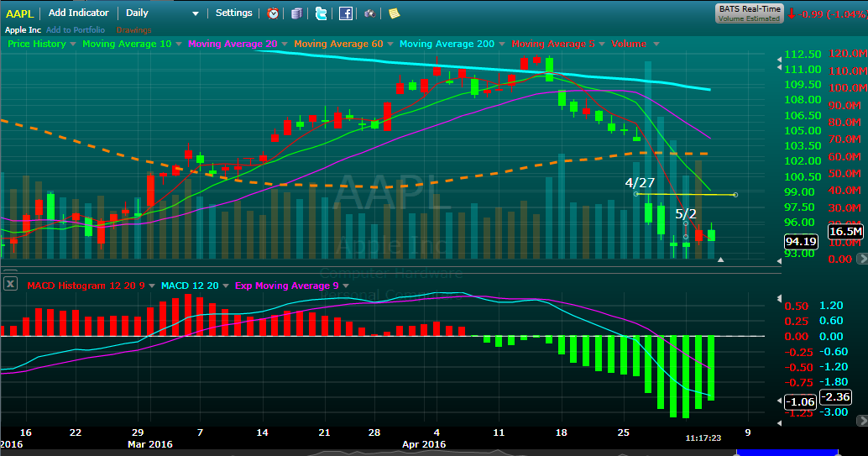Click Add Indicator in the toolbar
The height and width of the screenshot is (456, 868).
click(78, 13)
